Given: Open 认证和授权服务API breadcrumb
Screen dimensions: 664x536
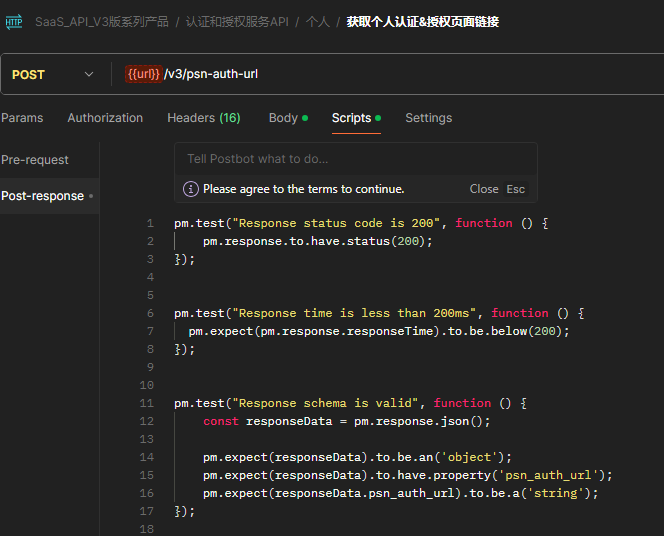Looking at the screenshot, I should tap(237, 22).
